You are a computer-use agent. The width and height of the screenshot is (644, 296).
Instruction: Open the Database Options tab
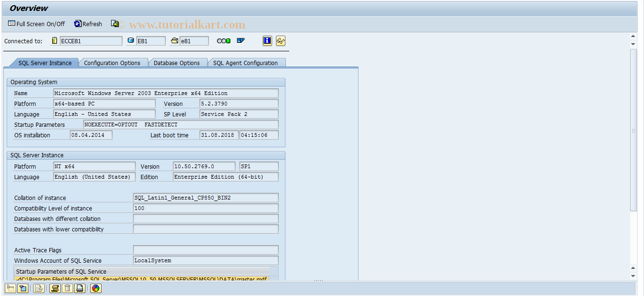point(177,63)
